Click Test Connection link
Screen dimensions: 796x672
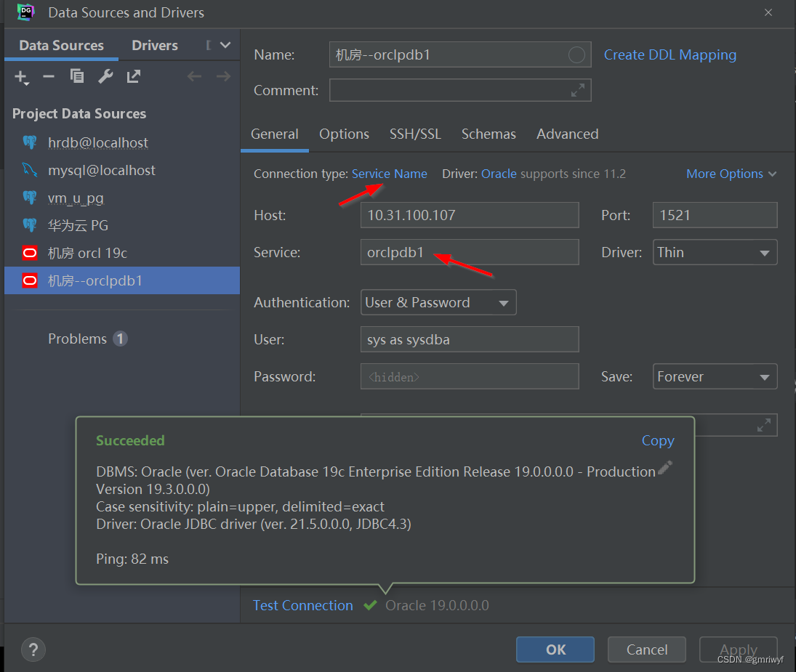[303, 606]
